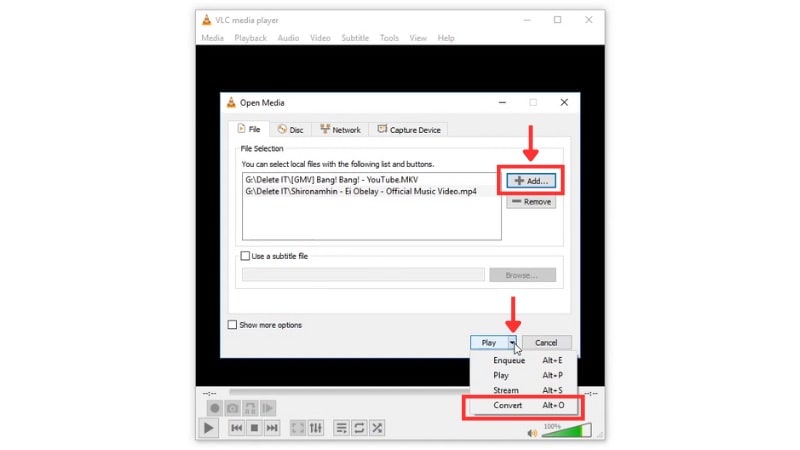Open the Video menu

tap(320, 38)
